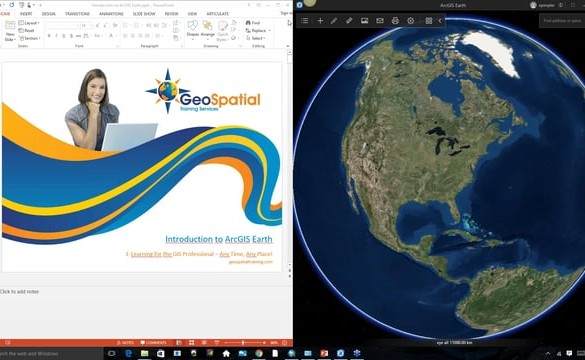The image size is (585, 360).
Task: Click the Find button in Editing
Action: pos(253,23)
